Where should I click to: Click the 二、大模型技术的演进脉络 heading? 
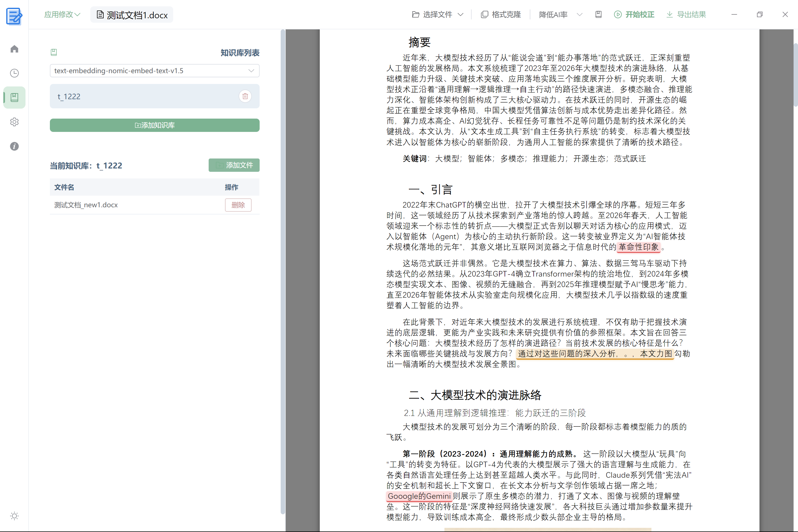click(475, 395)
